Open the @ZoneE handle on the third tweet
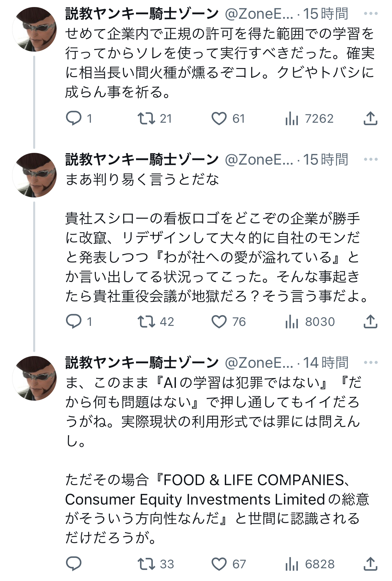This screenshot has height=581, width=392. [x=259, y=362]
